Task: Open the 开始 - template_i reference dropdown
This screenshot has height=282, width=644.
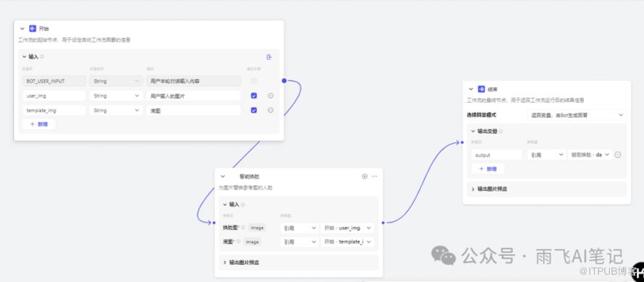Action: coord(347,242)
